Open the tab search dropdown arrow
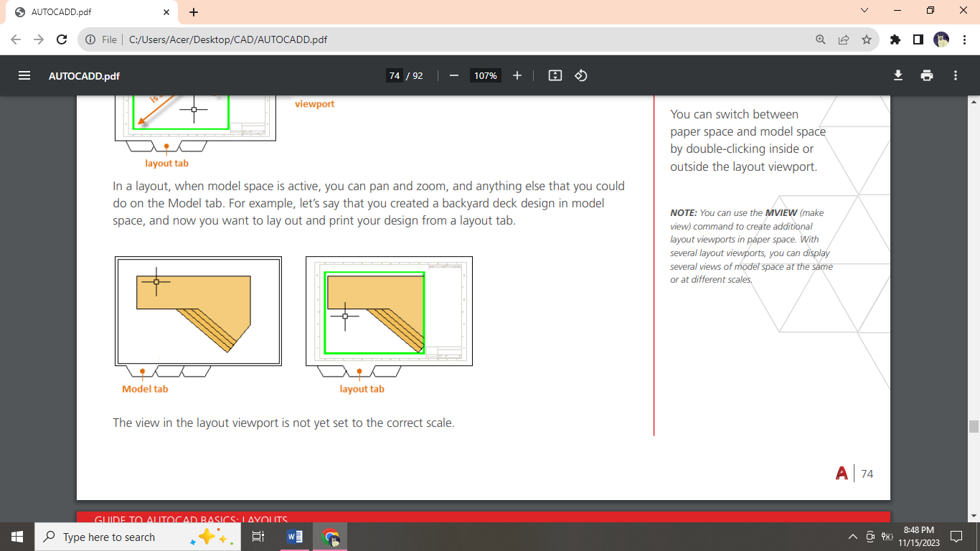The height and width of the screenshot is (551, 980). 864,10
